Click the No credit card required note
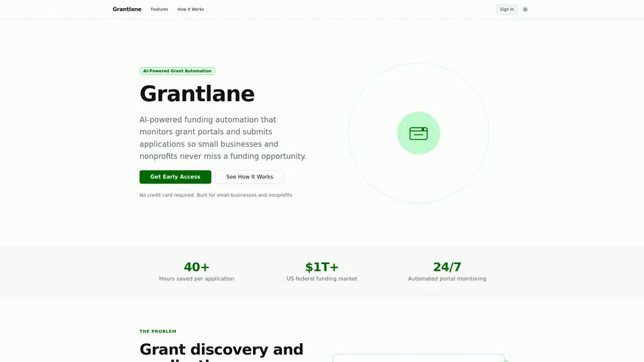 click(x=217, y=195)
